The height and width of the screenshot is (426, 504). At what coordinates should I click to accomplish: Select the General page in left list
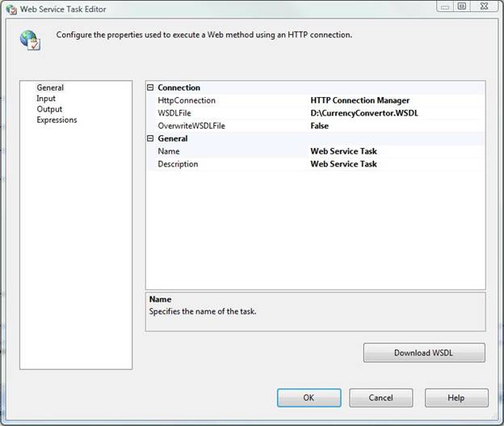coord(50,87)
